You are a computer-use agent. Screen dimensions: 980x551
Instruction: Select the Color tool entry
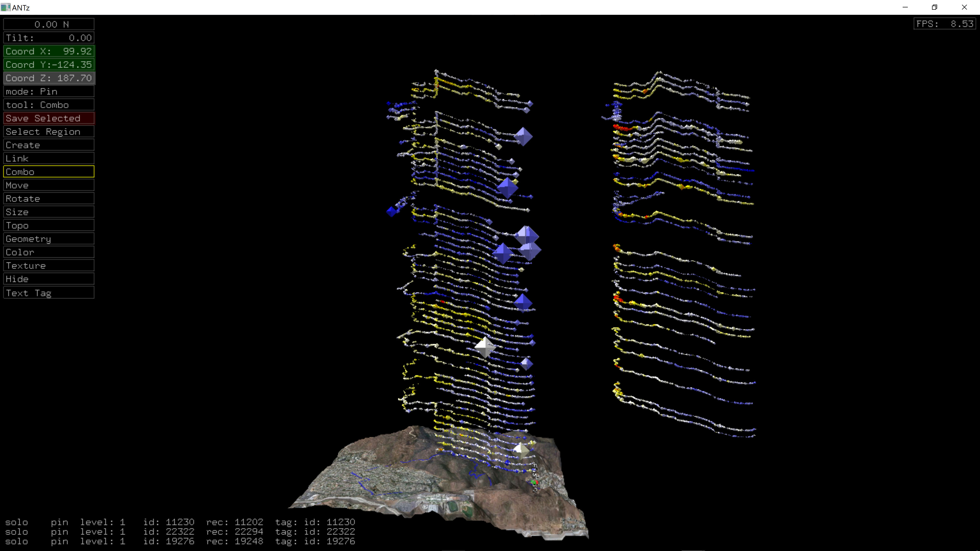(49, 252)
